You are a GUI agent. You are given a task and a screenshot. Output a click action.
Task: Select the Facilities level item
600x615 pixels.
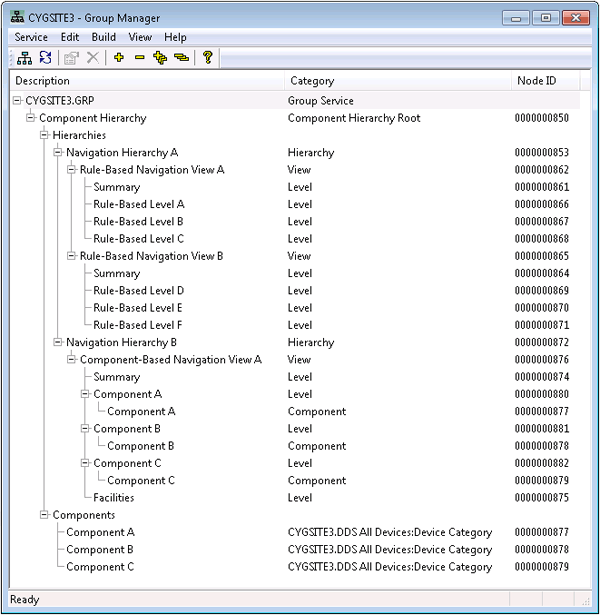pos(114,498)
